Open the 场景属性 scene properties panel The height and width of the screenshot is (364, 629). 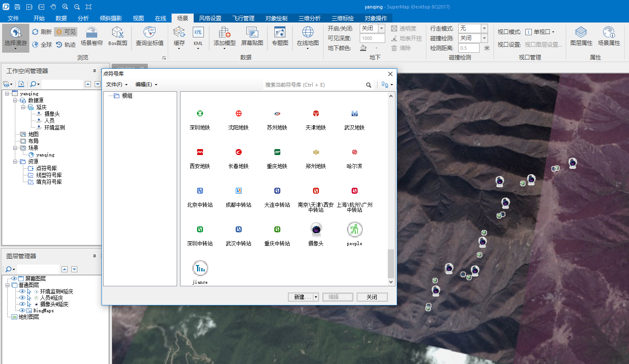click(609, 36)
